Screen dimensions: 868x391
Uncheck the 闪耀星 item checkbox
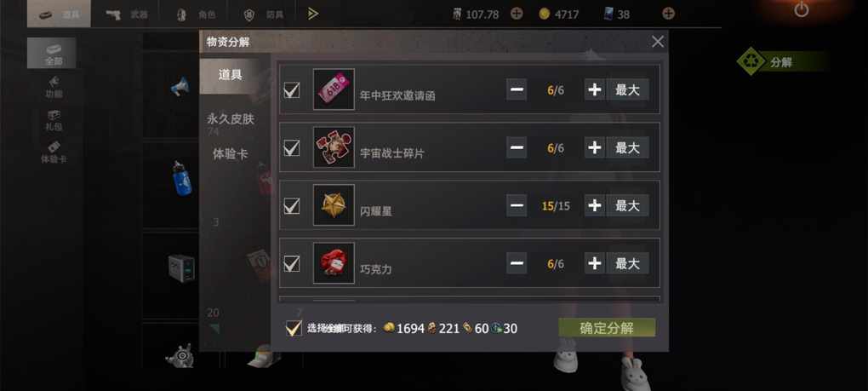coord(292,206)
